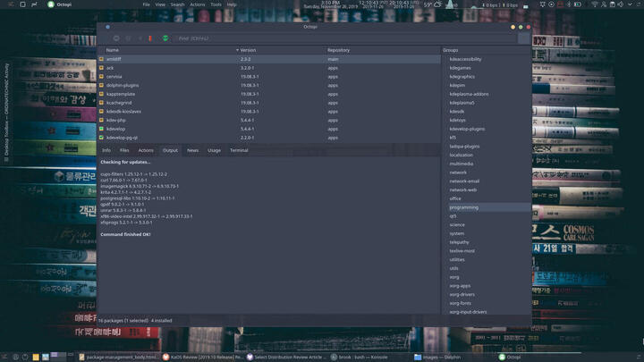
Task: Click the package icon beside cervisia
Action: tap(101, 77)
